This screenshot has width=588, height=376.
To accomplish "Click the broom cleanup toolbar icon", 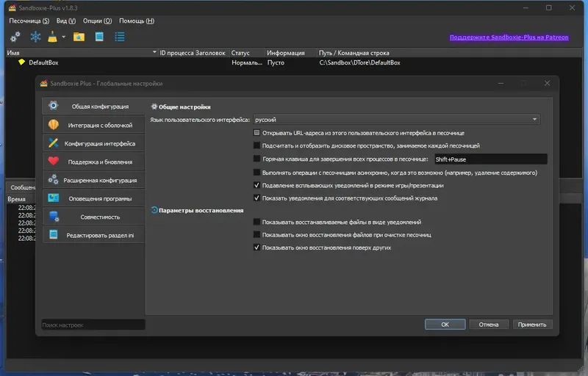I will click(x=52, y=37).
